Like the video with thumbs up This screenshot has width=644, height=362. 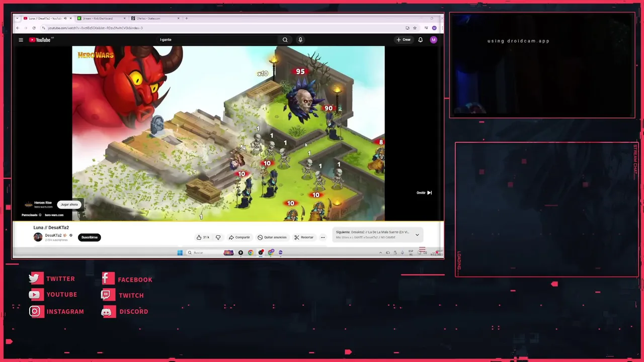(x=203, y=237)
